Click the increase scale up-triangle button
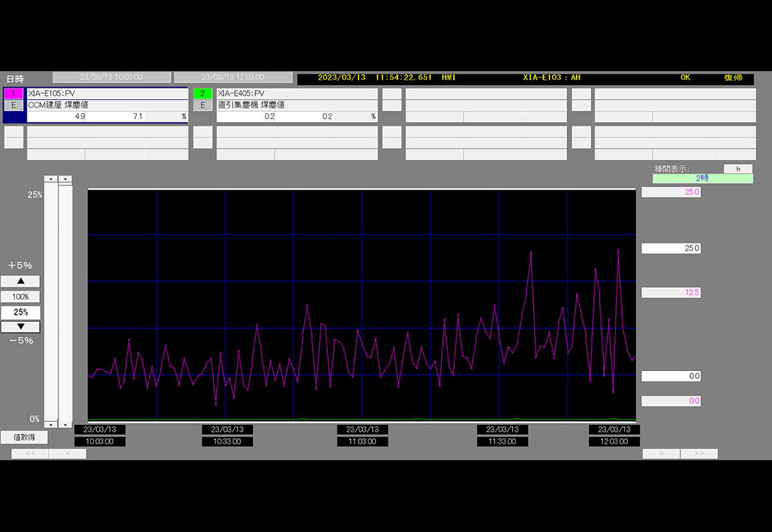The image size is (772, 532). click(20, 281)
